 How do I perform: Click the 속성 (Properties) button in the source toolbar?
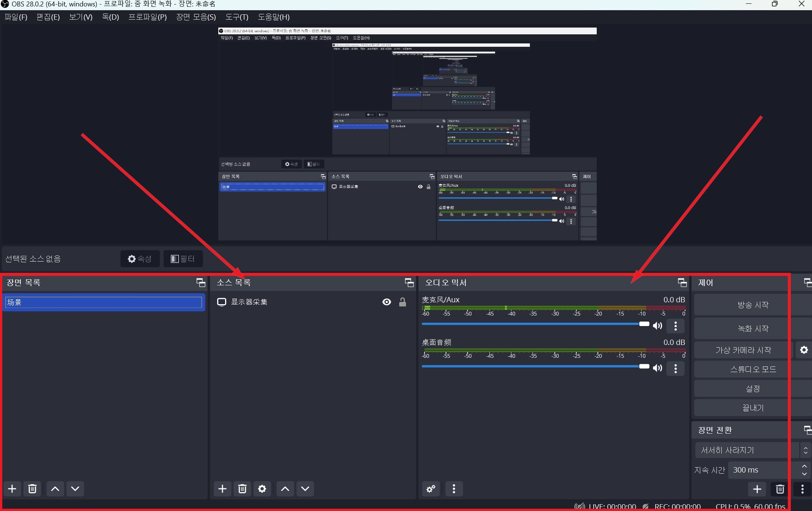[140, 259]
